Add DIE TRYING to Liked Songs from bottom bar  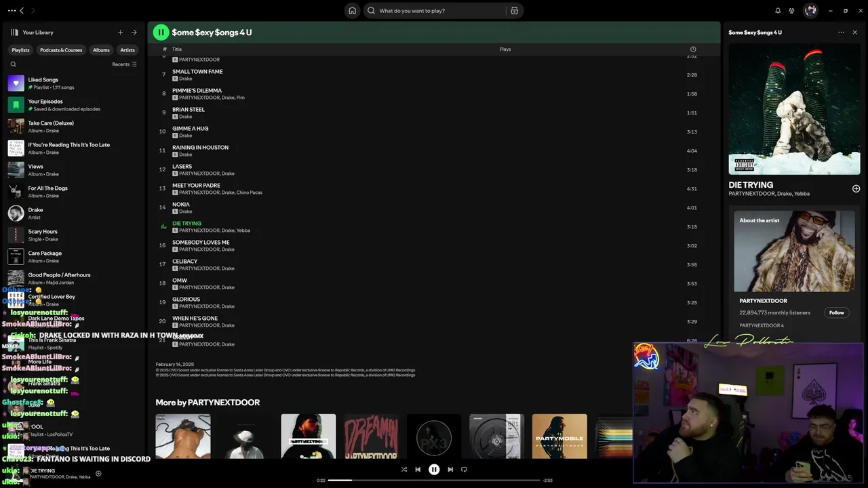pyautogui.click(x=98, y=474)
